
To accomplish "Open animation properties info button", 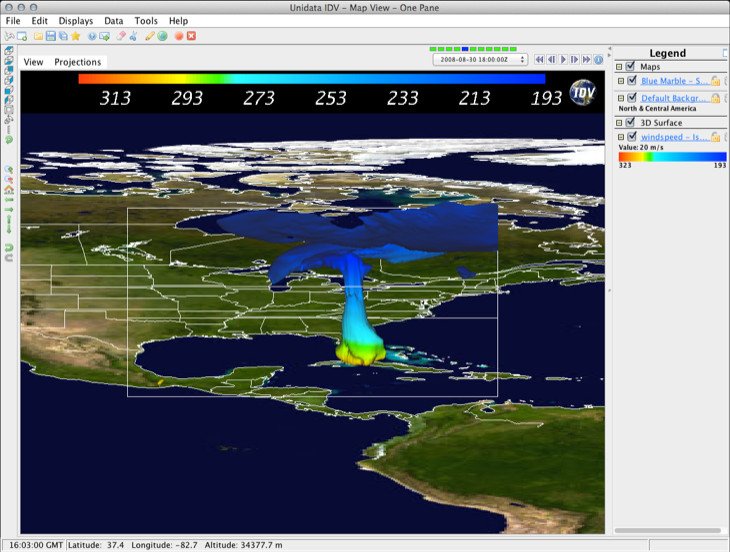I will coord(599,60).
